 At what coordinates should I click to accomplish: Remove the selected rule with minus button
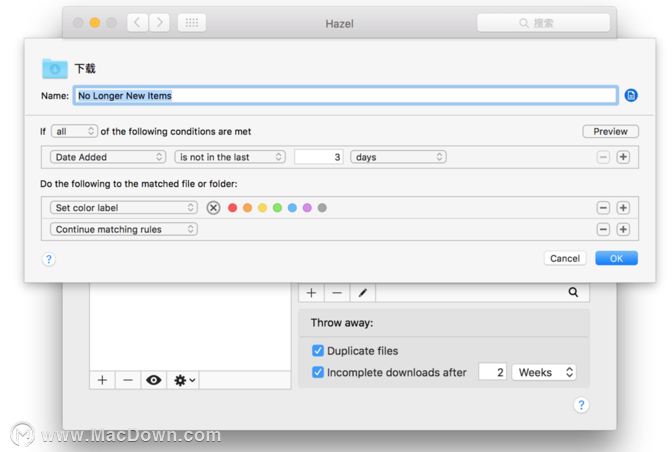(337, 293)
